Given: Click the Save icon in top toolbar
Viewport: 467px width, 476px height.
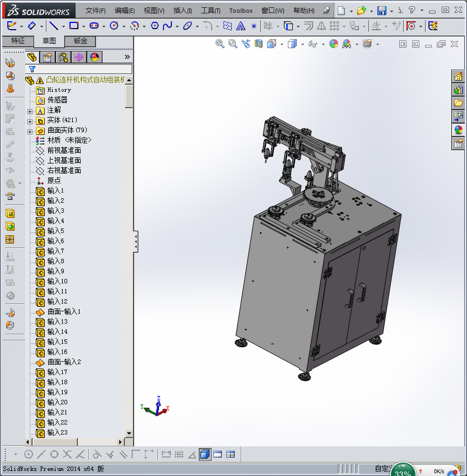Looking at the screenshot, I should 382,11.
